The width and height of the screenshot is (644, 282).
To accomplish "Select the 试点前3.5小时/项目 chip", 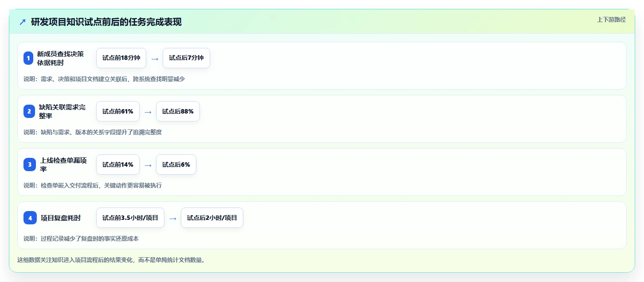I will 130,218.
